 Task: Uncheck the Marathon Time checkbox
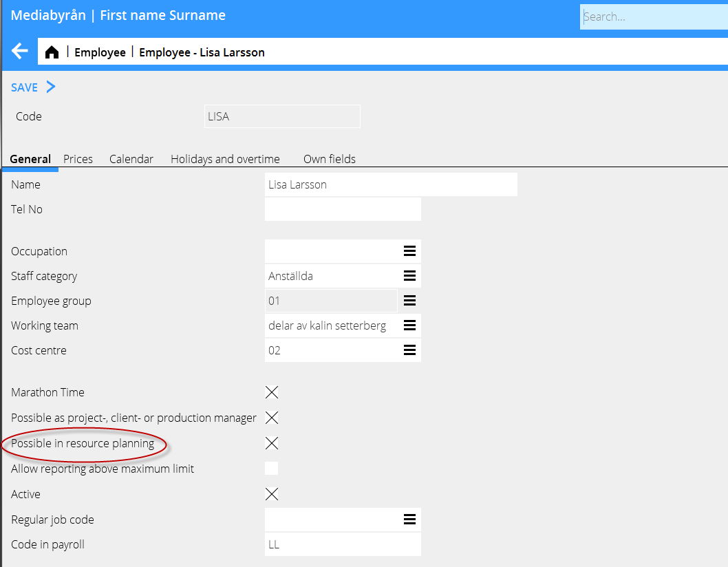272,392
